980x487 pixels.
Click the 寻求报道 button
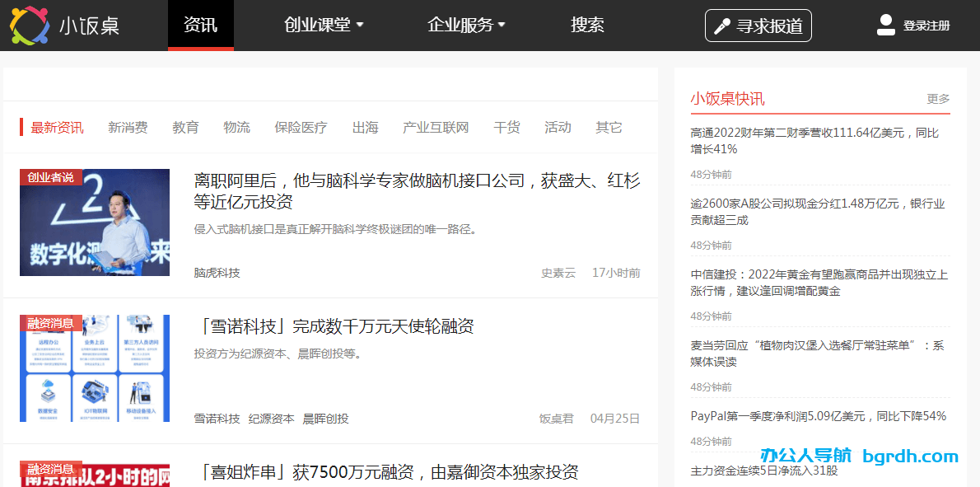[758, 25]
